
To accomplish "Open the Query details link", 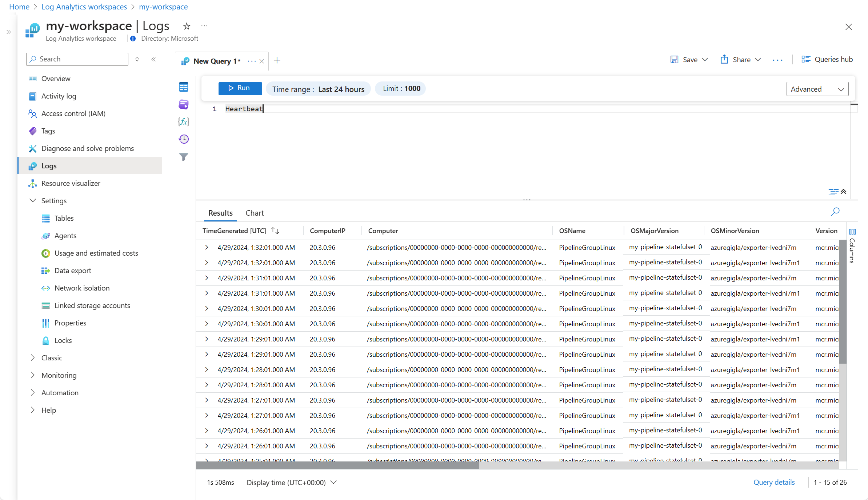I will 774,483.
